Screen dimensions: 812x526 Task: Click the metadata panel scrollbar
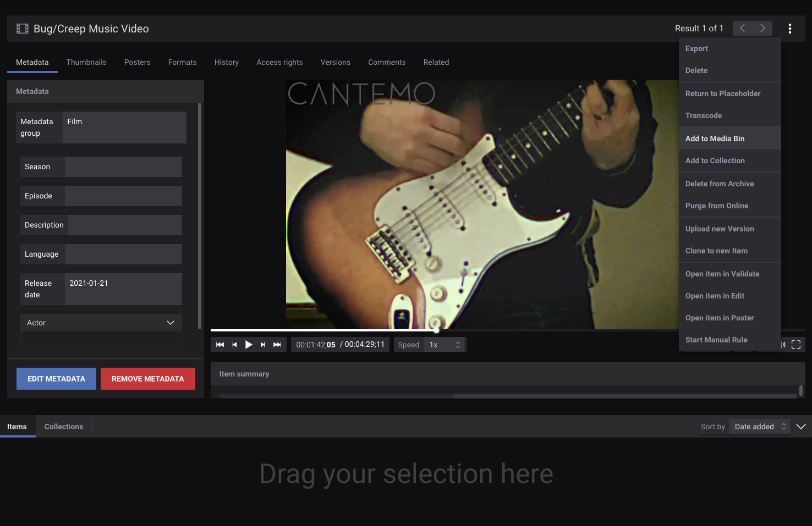coord(200,215)
